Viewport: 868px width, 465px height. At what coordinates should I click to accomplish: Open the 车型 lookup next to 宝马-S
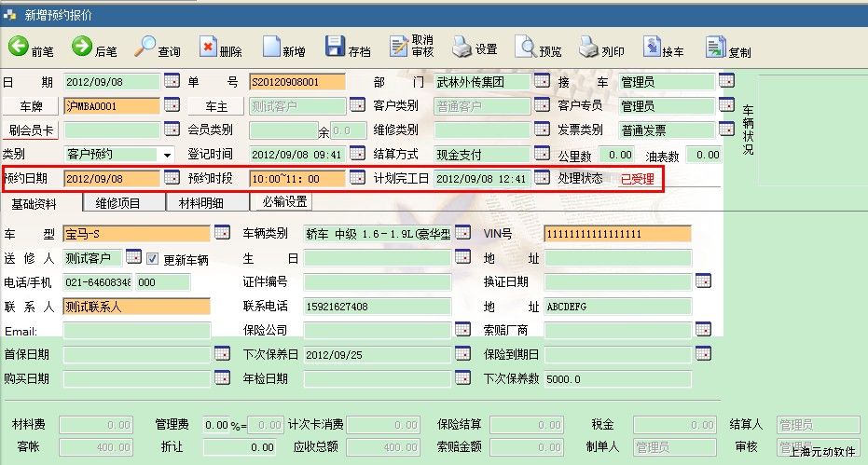(222, 232)
